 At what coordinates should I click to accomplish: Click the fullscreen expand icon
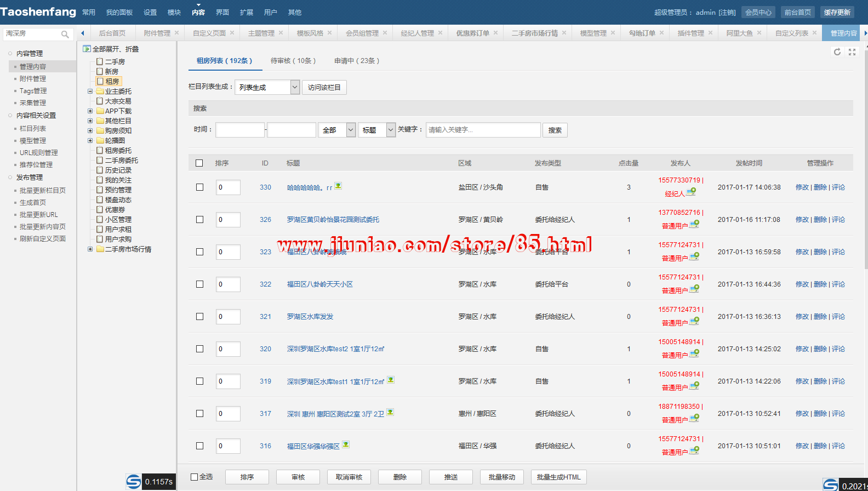pyautogui.click(x=852, y=52)
